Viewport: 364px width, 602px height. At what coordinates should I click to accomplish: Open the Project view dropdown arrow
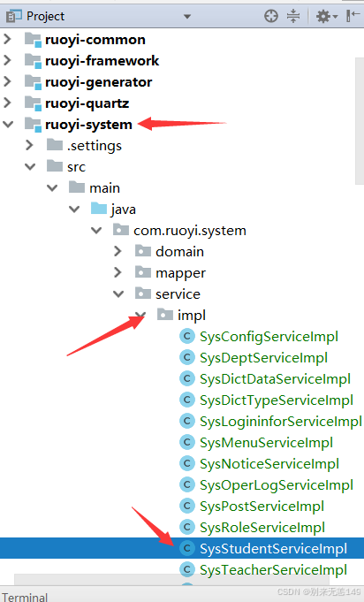coord(187,17)
